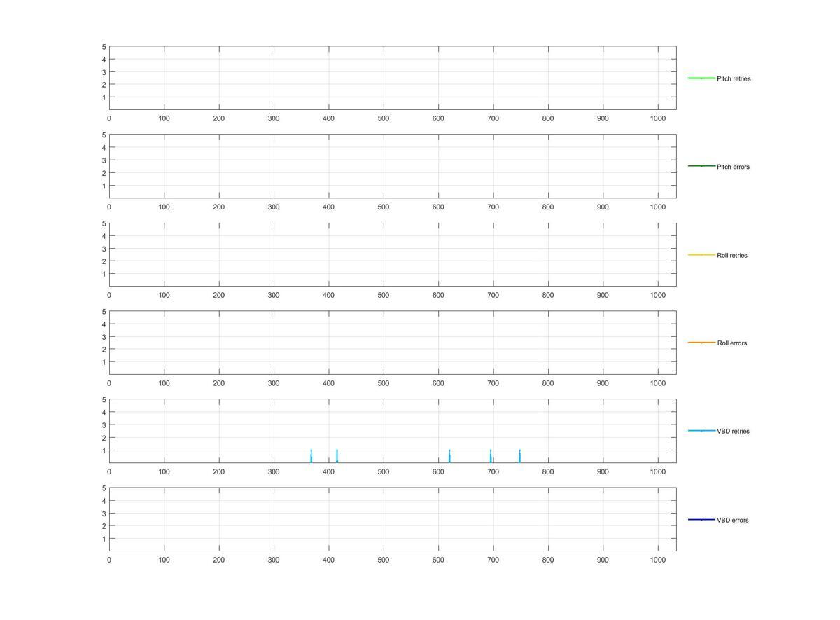
Task: Click the Roll errors legend label
Action: tap(731, 343)
